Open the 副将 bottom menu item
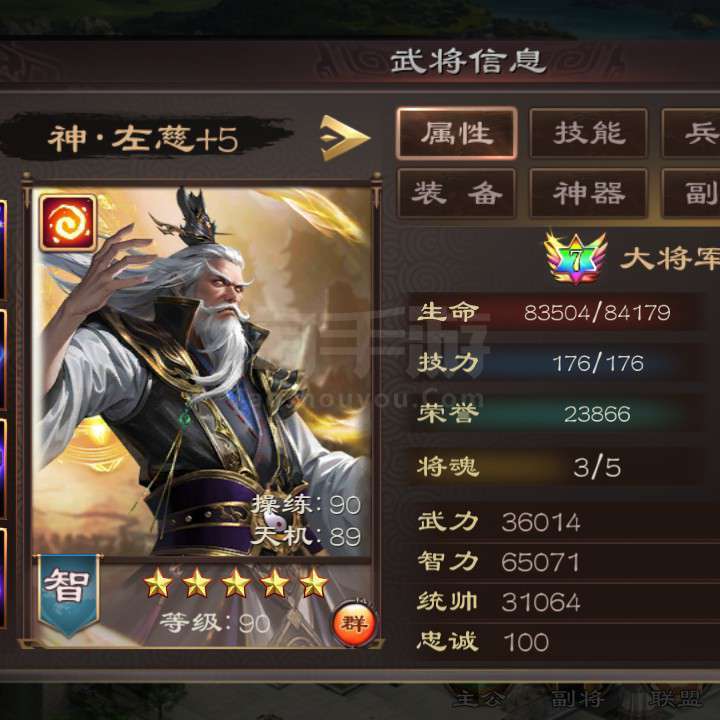This screenshot has height=720, width=720. coord(576,699)
